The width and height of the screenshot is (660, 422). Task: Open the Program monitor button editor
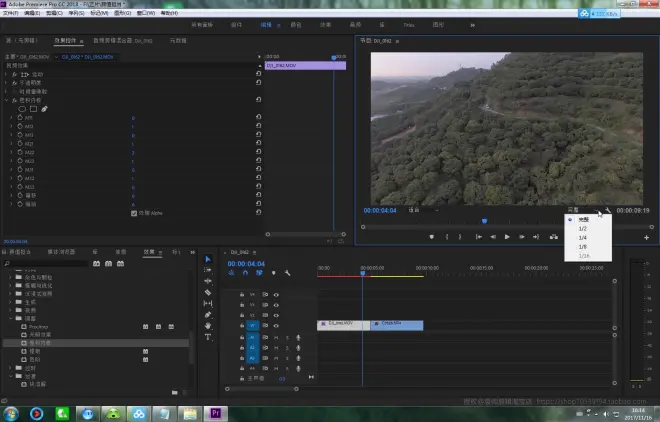[647, 238]
